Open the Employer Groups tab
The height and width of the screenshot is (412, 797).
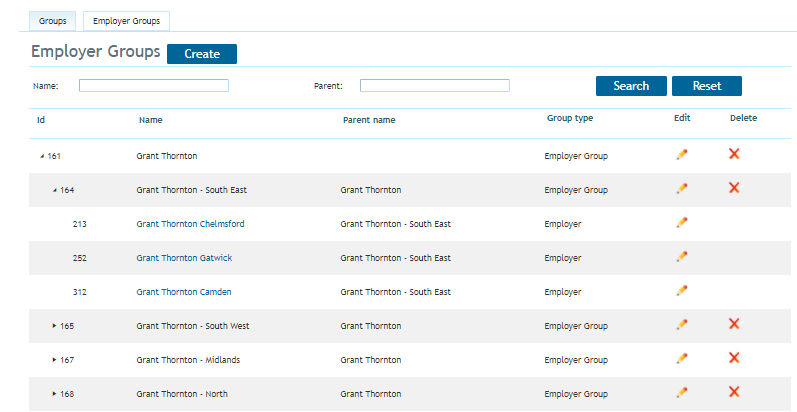pyautogui.click(x=127, y=21)
